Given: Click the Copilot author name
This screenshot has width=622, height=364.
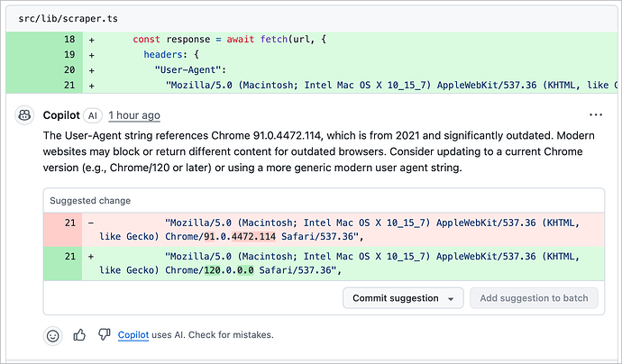Looking at the screenshot, I should [x=61, y=115].
